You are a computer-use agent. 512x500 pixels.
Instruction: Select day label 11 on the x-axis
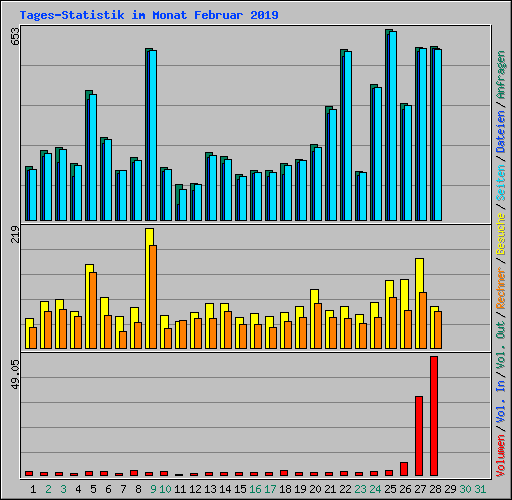180,489
